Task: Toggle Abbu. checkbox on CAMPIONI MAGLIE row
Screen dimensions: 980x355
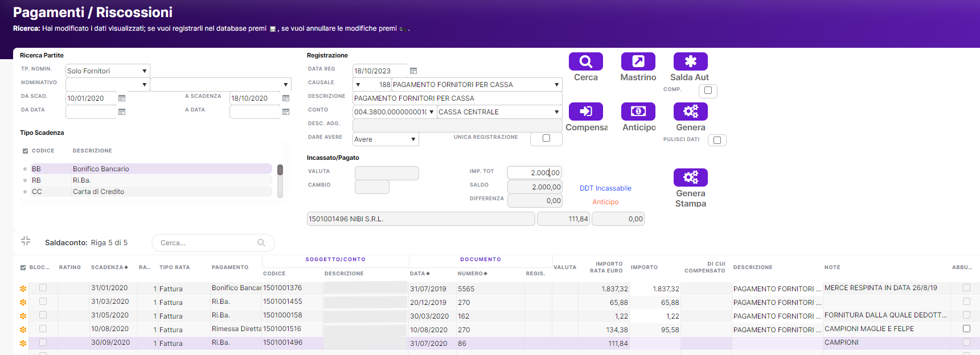Action: tap(966, 329)
